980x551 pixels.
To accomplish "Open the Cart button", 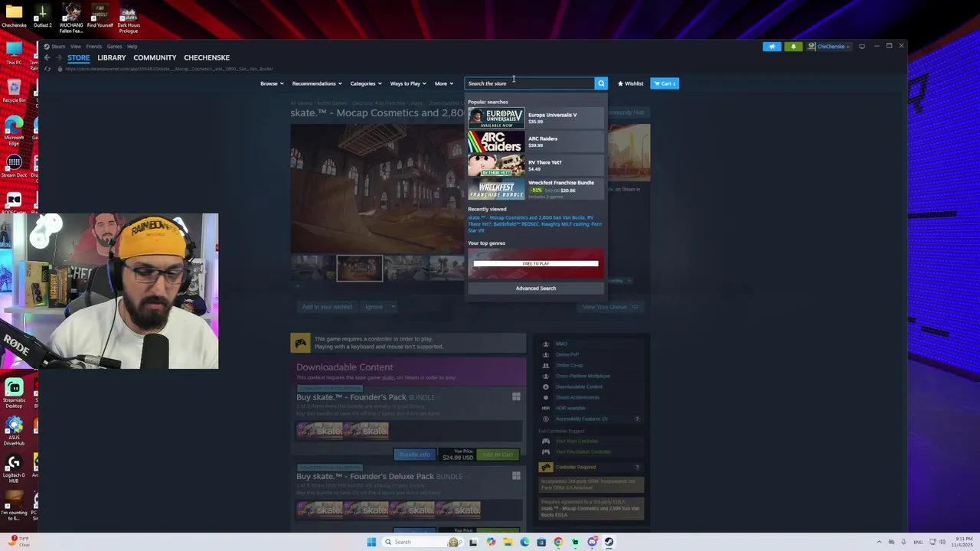I will click(x=665, y=83).
